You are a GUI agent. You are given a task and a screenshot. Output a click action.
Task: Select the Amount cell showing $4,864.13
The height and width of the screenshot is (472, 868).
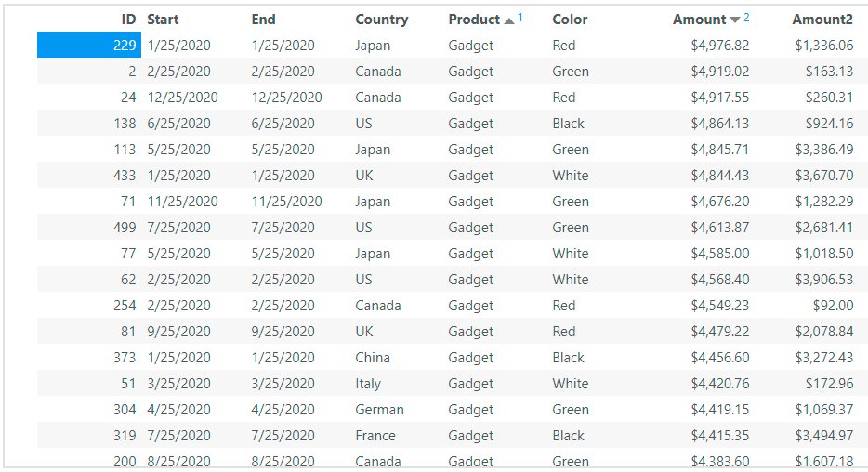coord(719,124)
